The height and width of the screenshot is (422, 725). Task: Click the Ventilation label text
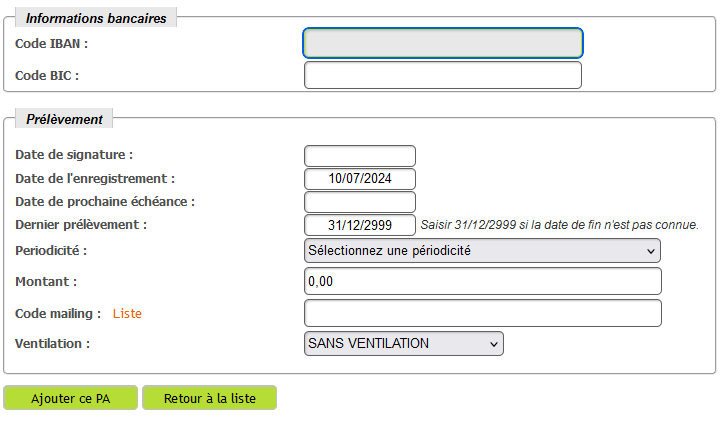[x=53, y=344]
